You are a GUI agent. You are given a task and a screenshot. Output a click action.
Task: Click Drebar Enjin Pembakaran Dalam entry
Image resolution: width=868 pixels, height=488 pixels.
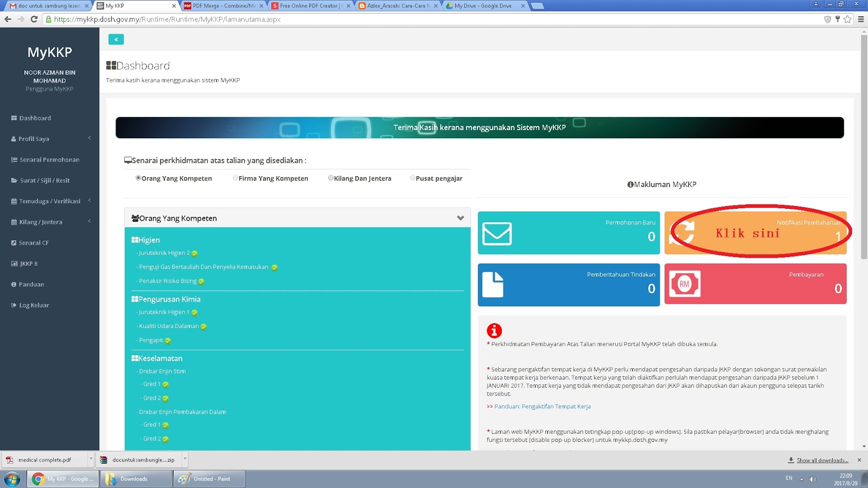[183, 412]
